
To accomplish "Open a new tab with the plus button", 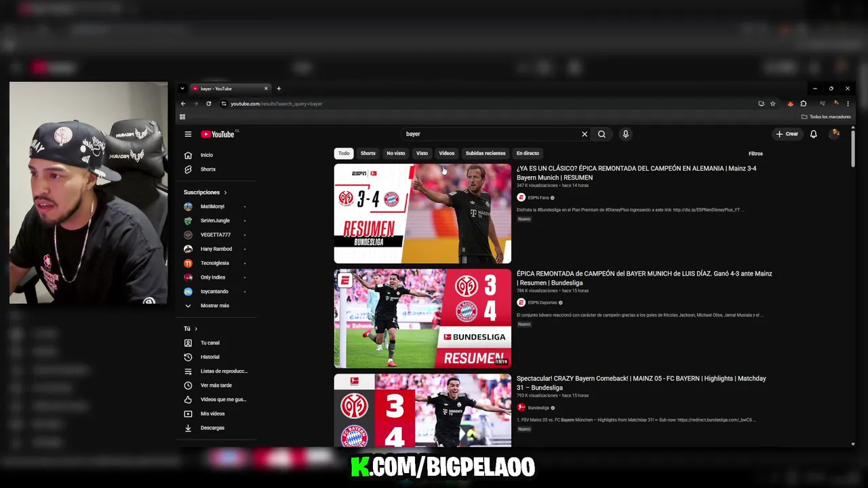I will point(278,89).
